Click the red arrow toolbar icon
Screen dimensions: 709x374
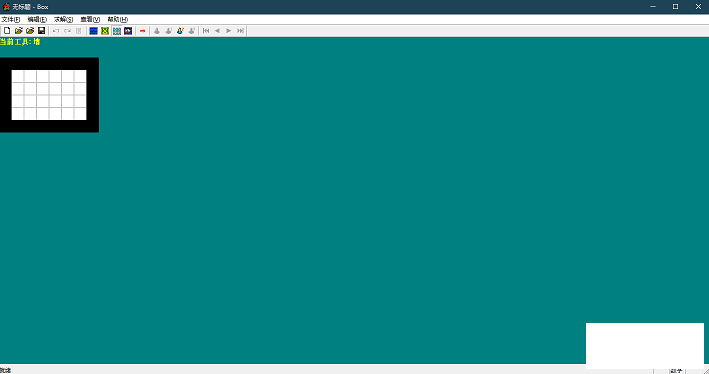142,31
